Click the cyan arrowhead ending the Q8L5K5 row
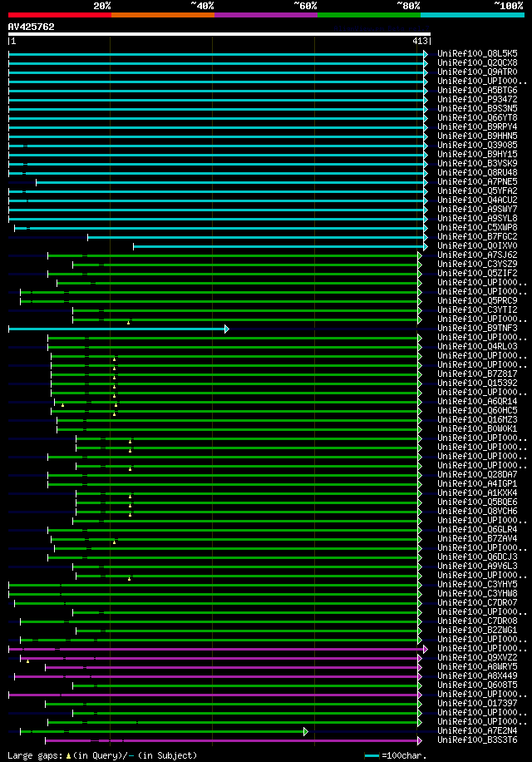Image resolution: width=532 pixels, height=762 pixels. [x=426, y=54]
